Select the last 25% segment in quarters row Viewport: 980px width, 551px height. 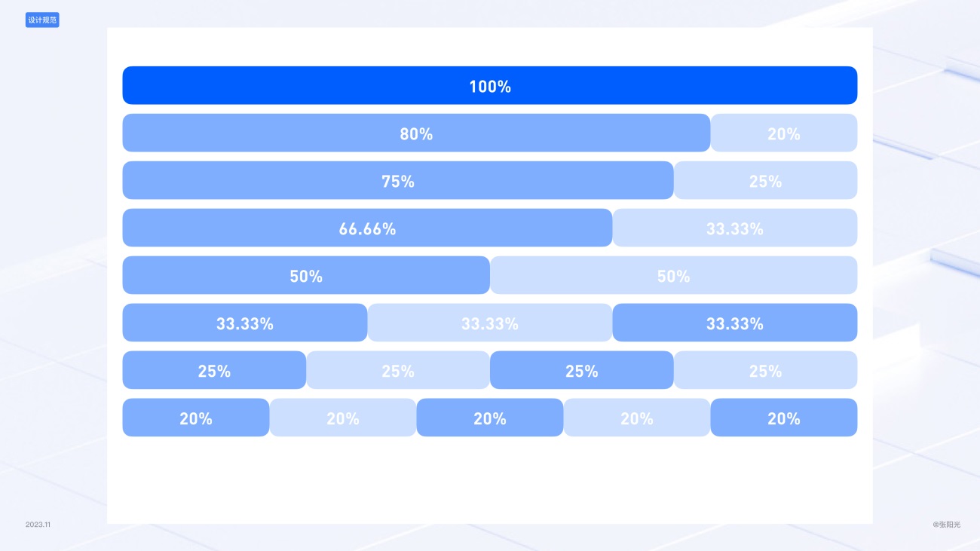[765, 370]
